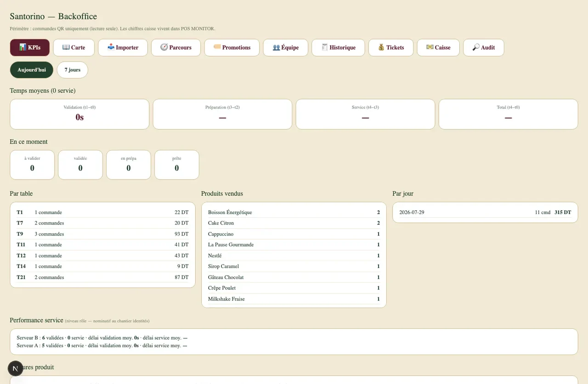Switch to the Audit tab
Image resolution: width=588 pixels, height=384 pixels.
484,47
